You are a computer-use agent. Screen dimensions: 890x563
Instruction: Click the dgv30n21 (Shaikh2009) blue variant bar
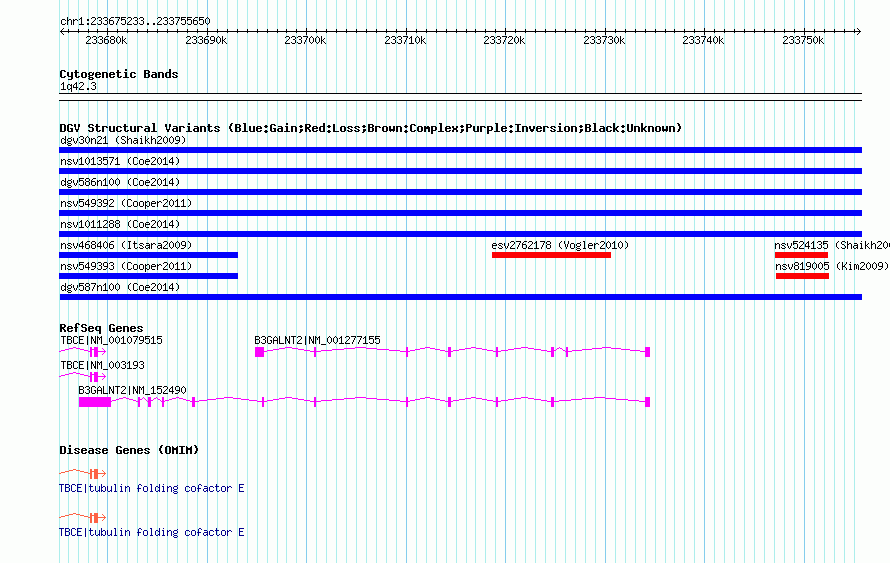tap(460, 150)
